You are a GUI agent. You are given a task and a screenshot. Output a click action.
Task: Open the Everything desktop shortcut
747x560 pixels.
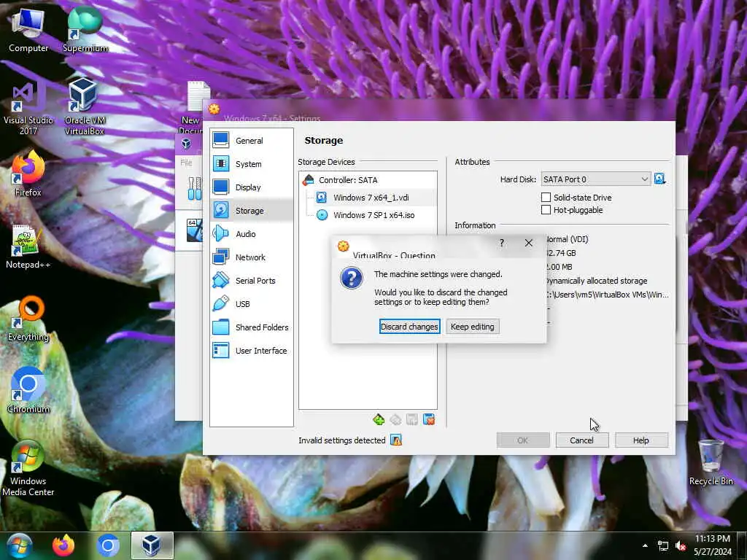point(28,318)
